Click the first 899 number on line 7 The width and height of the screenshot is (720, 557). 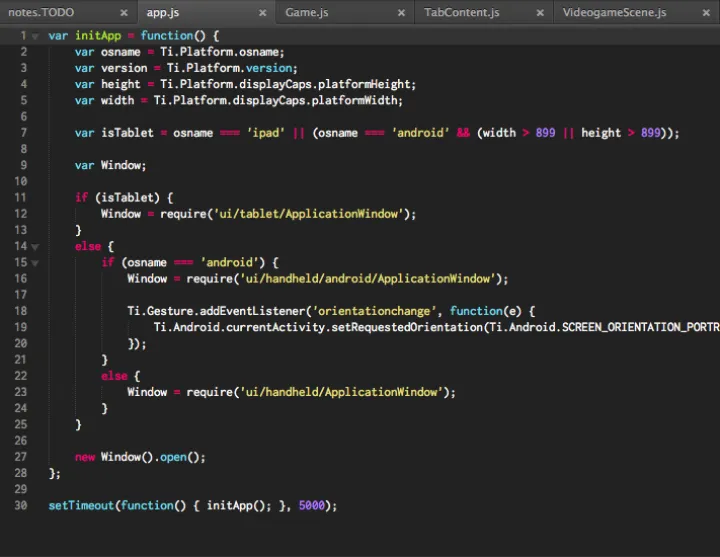click(545, 133)
